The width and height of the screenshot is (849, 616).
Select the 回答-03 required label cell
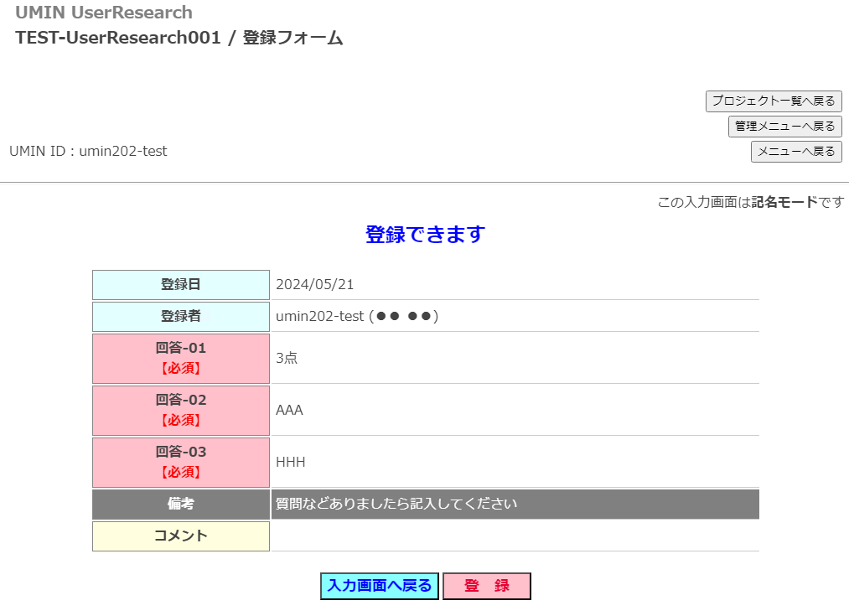pos(181,462)
